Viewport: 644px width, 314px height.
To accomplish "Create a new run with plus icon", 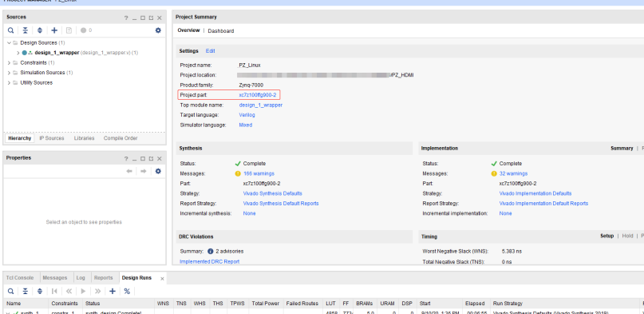I will pos(113,291).
